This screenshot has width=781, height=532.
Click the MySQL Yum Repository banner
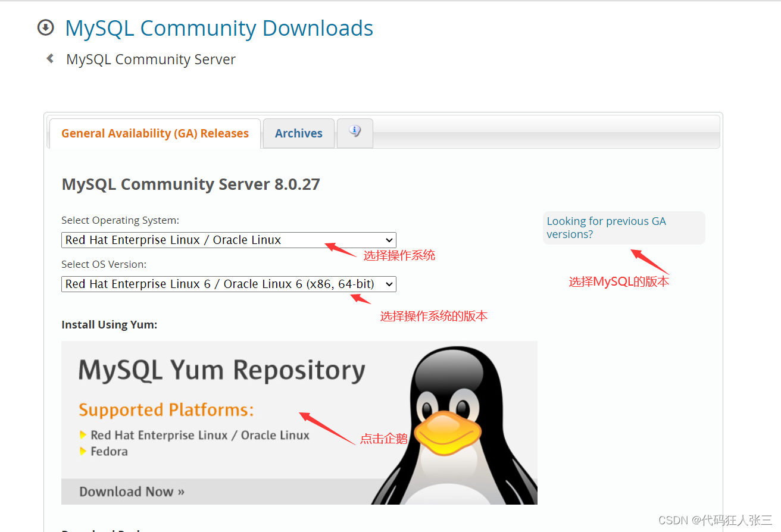point(299,423)
